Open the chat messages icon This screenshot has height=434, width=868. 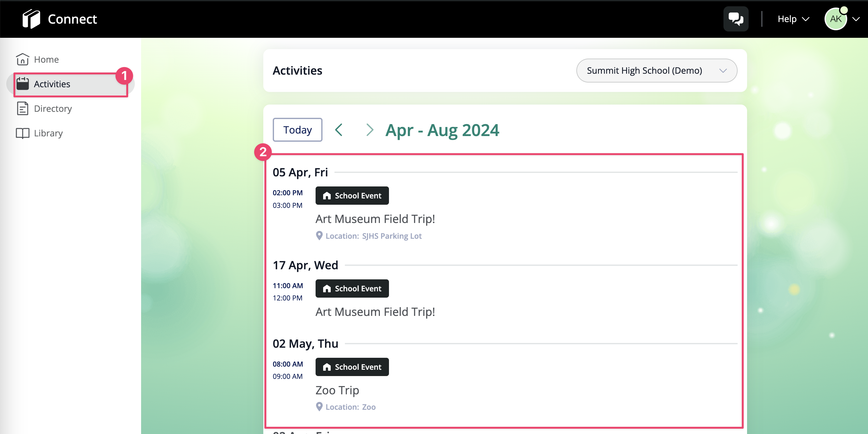[736, 19]
